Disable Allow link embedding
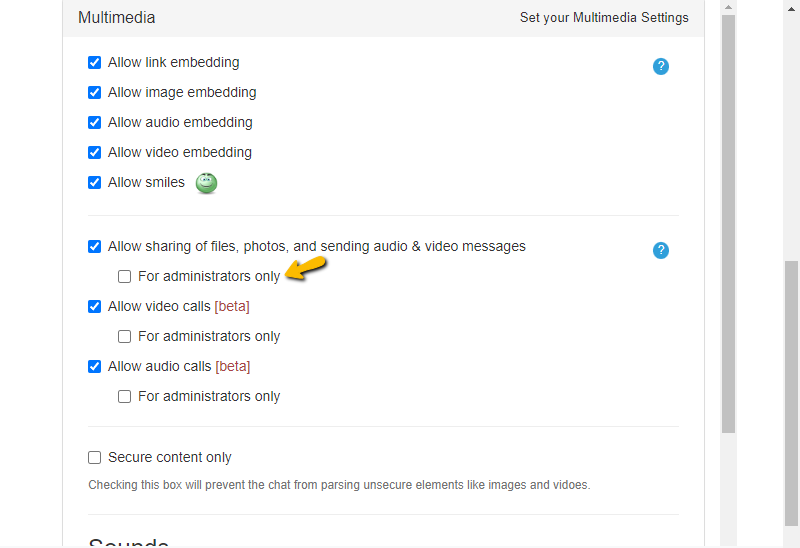Image resolution: width=800 pixels, height=548 pixels. coord(95,62)
